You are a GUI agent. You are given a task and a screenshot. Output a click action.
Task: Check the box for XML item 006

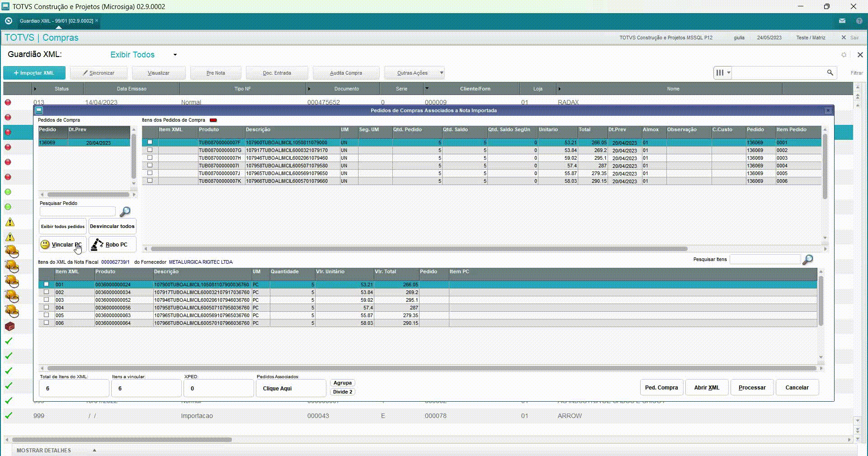pos(46,323)
